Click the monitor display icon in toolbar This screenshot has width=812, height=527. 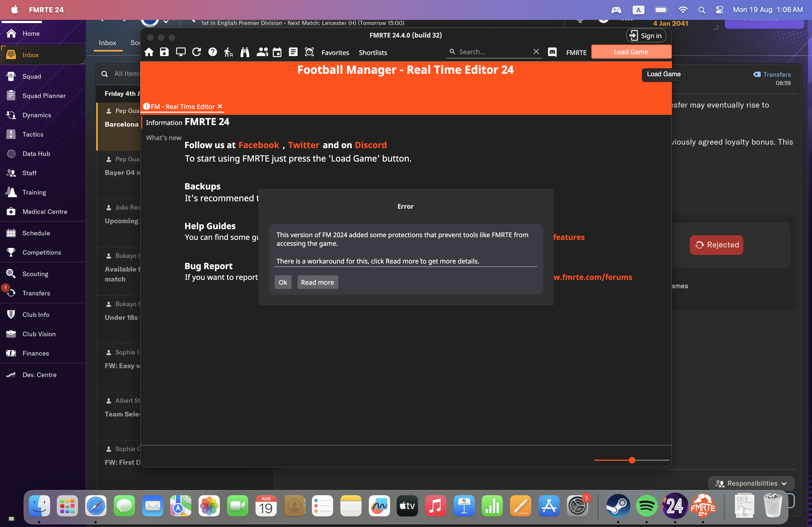180,52
